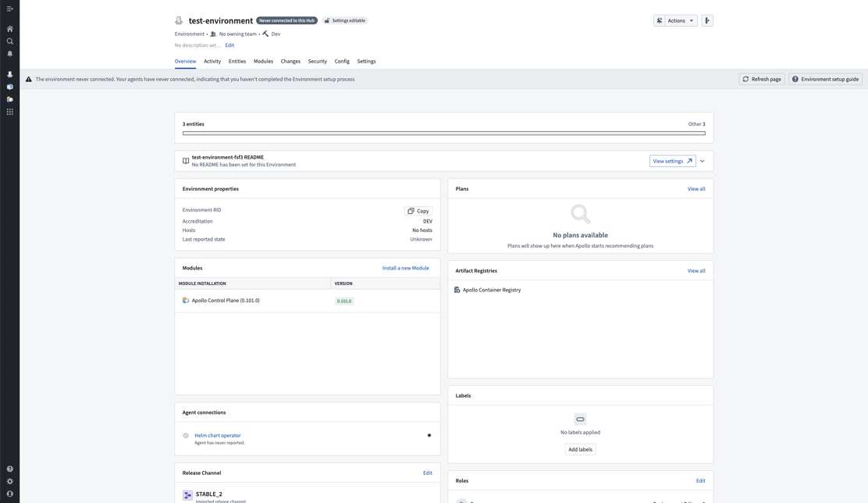The height and width of the screenshot is (503, 868).
Task: Click the subscribe bell beside Actions
Action: [660, 20]
